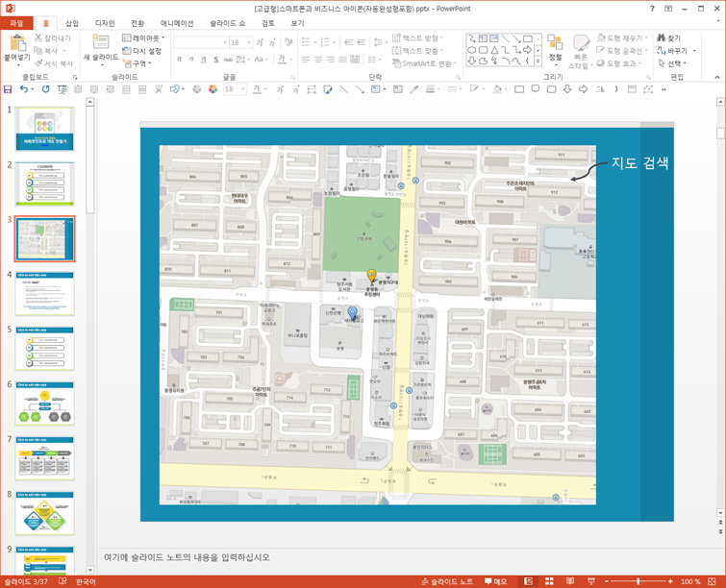Open the Select (선택) dropdown in editing group
Viewport: 726px width, 588px height.
[672, 63]
